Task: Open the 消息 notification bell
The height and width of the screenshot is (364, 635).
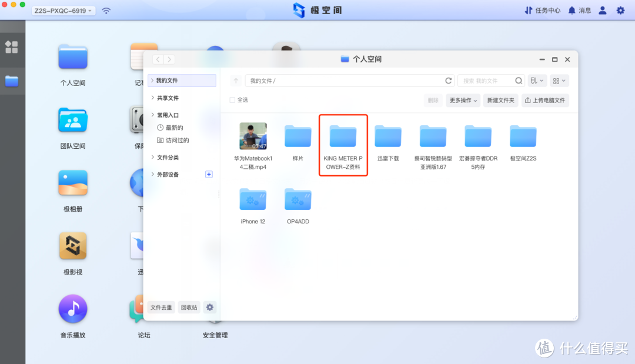Action: (x=579, y=10)
